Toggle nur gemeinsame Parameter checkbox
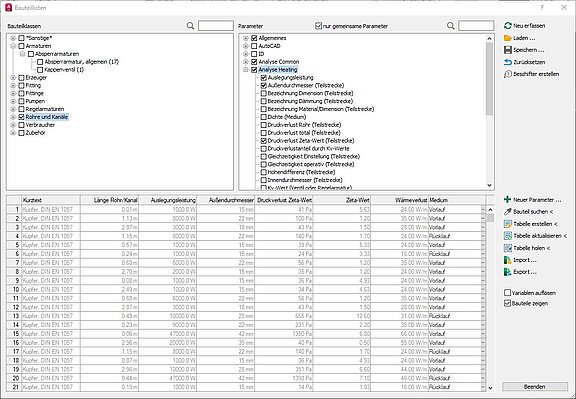This screenshot has width=576, height=399. (318, 26)
